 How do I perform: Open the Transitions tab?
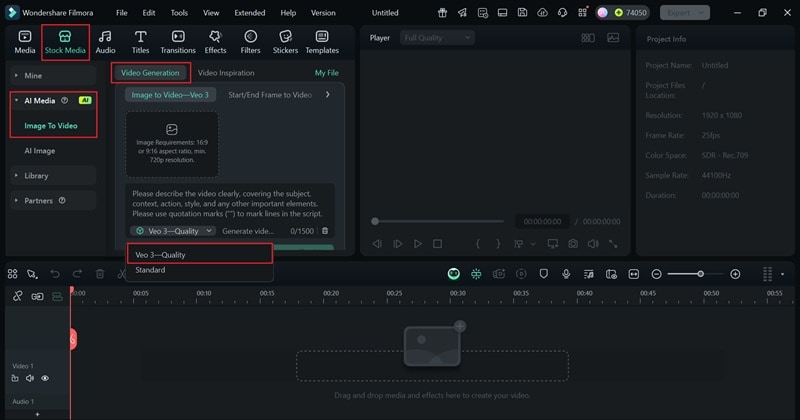178,42
